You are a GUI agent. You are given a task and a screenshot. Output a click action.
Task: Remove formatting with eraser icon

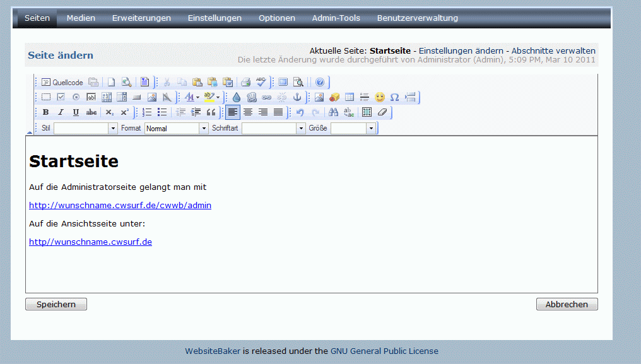[382, 112]
